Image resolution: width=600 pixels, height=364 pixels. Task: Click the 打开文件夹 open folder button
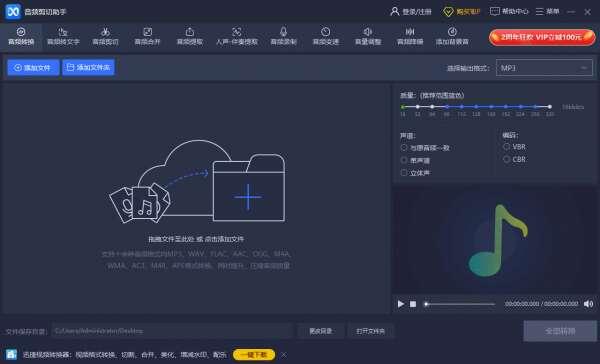coord(370,331)
